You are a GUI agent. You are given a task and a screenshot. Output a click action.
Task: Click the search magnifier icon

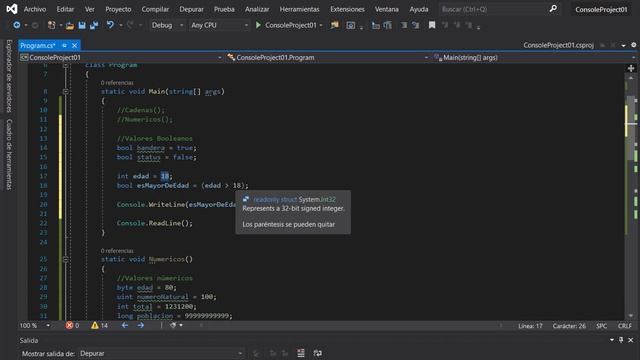553,9
